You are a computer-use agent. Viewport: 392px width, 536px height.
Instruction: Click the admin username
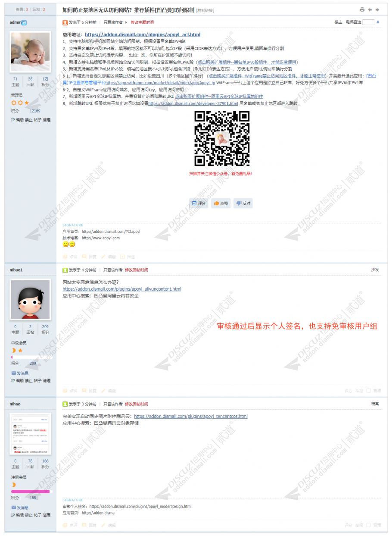tap(15, 22)
